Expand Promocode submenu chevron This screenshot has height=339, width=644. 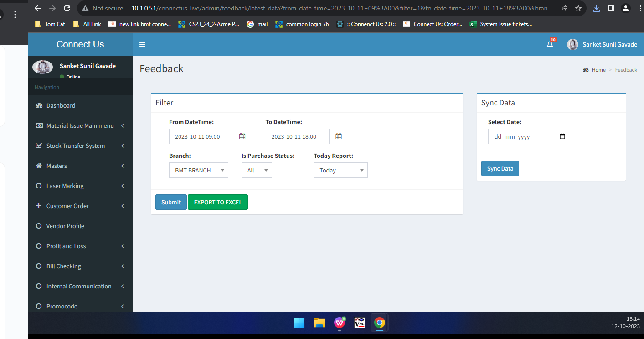(122, 306)
